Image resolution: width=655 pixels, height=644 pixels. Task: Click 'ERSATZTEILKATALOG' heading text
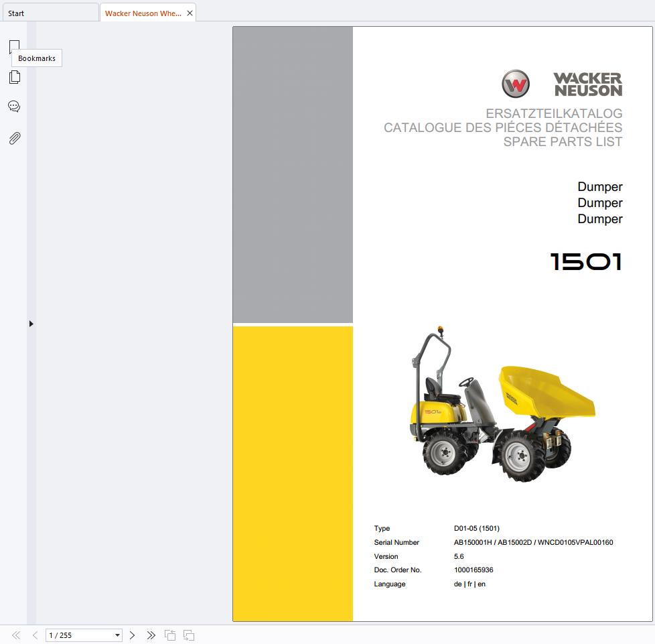click(554, 113)
